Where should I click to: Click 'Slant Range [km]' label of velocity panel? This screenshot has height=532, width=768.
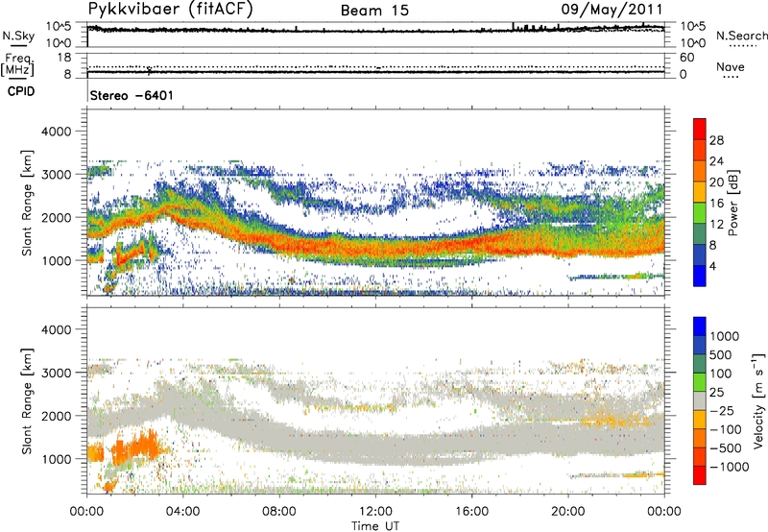pos(27,401)
